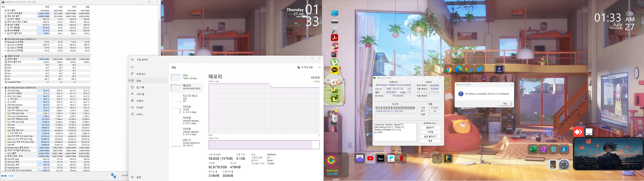Screen dimensions: 644x181
Task: Click the 최대 column header in HWiNFO
Action: (70, 7)
